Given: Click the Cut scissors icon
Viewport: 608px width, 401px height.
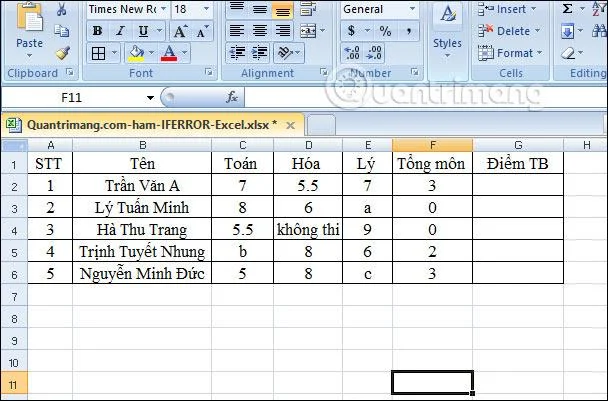Looking at the screenshot, I should 62,9.
